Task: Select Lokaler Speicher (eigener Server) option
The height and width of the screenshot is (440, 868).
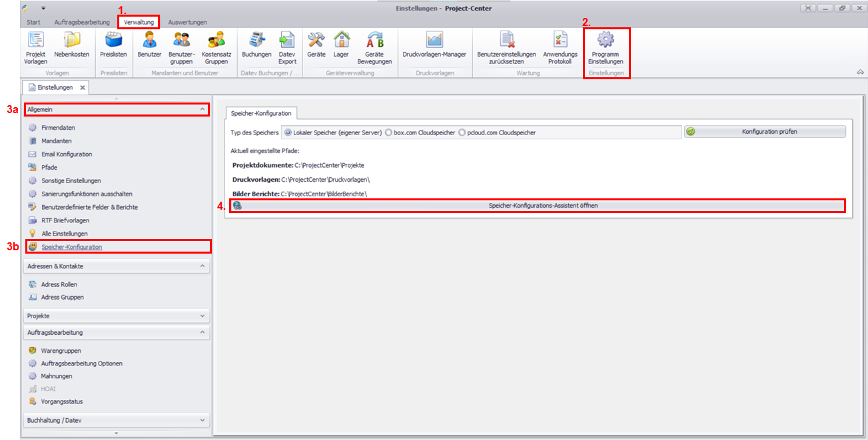Action: [x=288, y=132]
